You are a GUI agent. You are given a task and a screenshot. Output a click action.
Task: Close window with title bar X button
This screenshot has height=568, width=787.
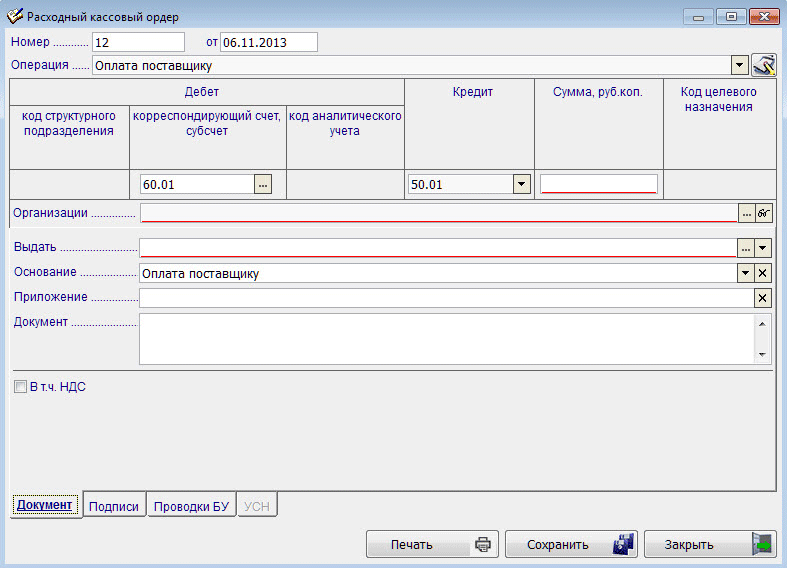[x=764, y=17]
